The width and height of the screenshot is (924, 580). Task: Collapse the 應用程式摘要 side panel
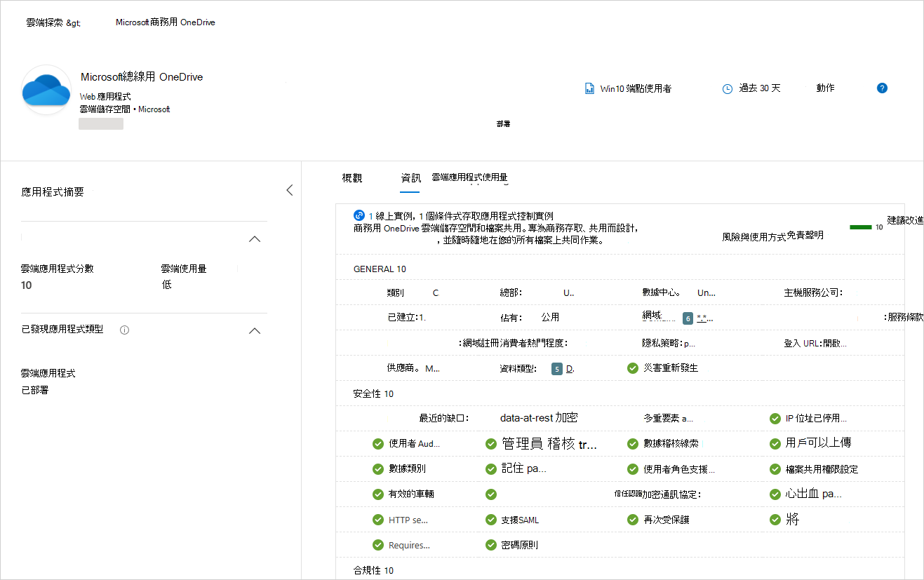point(290,190)
